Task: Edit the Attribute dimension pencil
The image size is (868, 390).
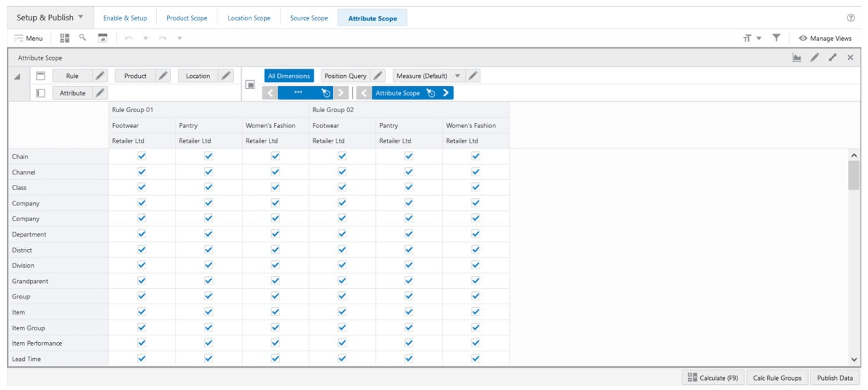Action: pyautogui.click(x=100, y=93)
